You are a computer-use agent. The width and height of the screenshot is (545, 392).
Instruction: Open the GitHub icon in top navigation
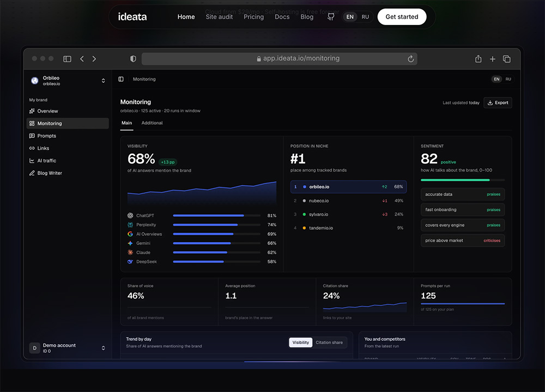(x=331, y=17)
